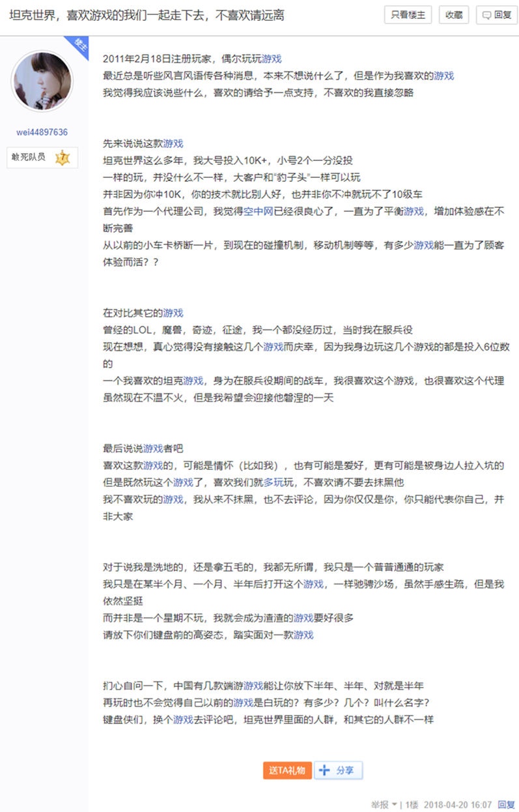Open 游戏 link after 我不喜欢玩的

coord(173,499)
